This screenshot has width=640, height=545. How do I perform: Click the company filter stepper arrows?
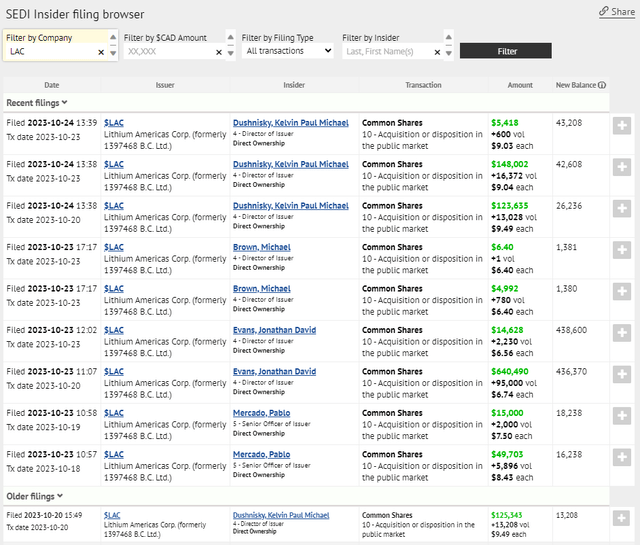(x=113, y=51)
